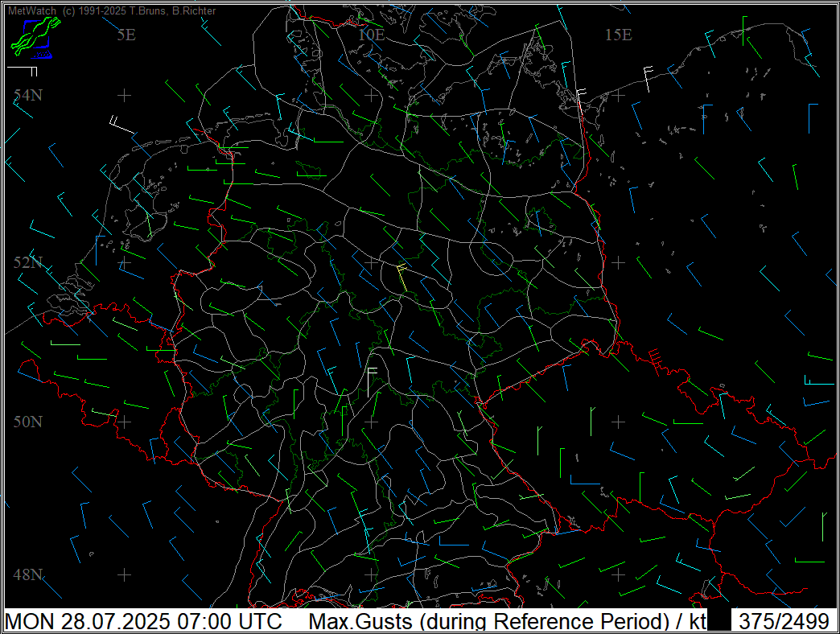Image resolution: width=840 pixels, height=634 pixels.
Task: Click the MetWatch green frog logo
Action: (x=35, y=36)
